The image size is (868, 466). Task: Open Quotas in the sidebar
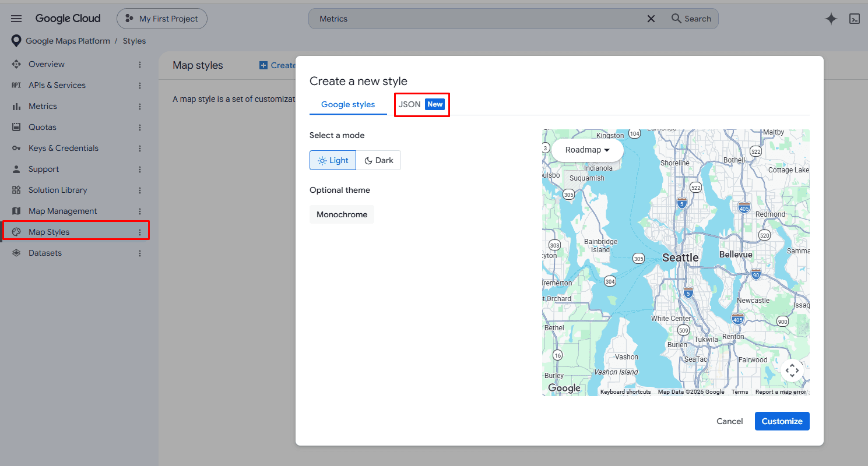[43, 127]
